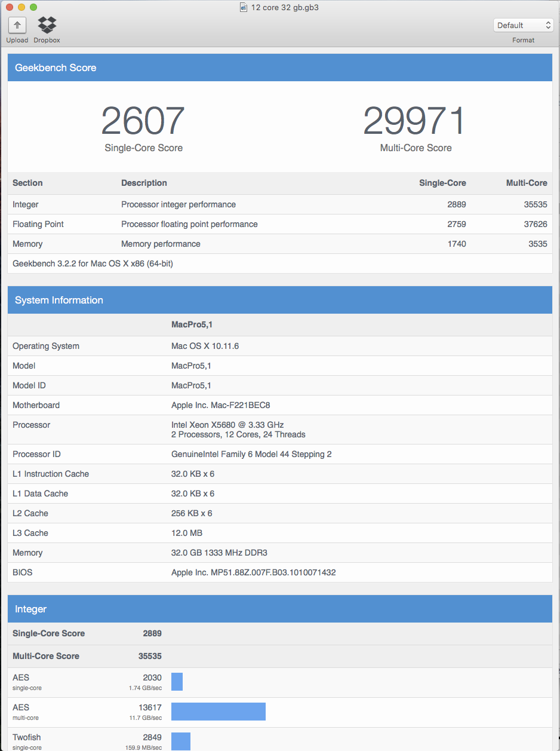Click 'Processor integer performance' description
Screen dimensions: 560x751
coord(179,204)
